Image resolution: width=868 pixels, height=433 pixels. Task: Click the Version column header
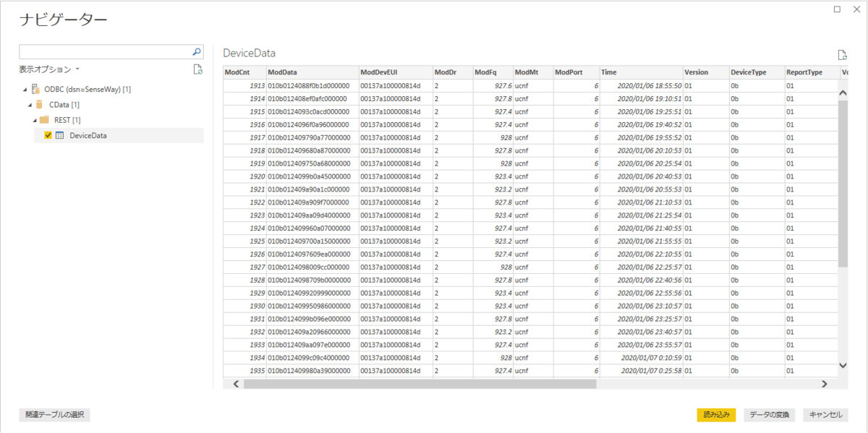click(x=706, y=72)
